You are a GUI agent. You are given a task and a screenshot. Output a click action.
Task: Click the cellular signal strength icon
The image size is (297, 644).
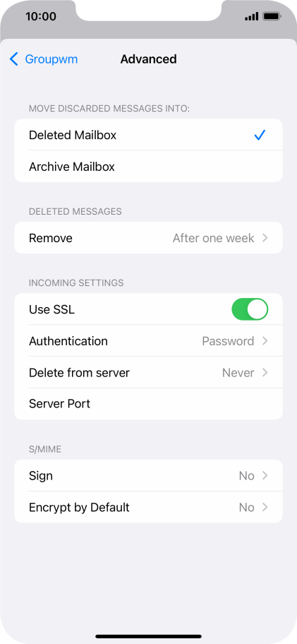251,17
